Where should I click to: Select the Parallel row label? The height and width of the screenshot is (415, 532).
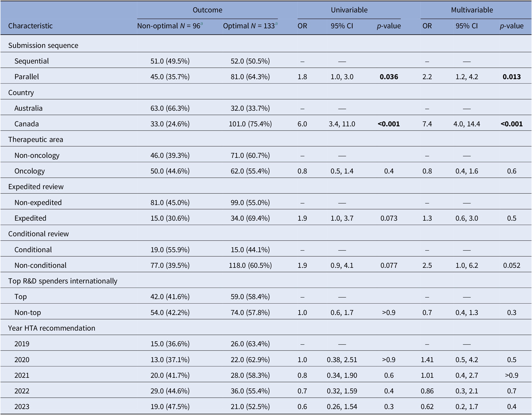(x=27, y=77)
